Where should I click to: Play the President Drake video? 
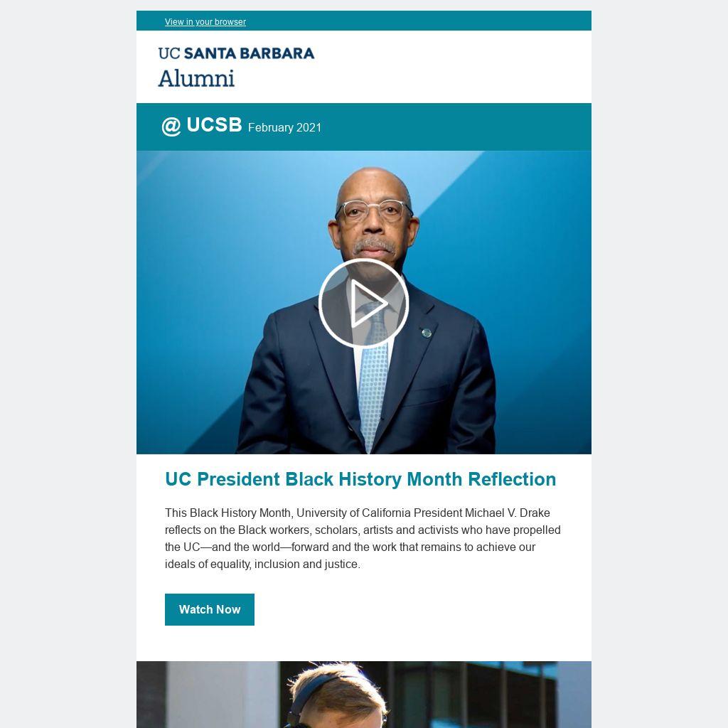[x=363, y=303]
